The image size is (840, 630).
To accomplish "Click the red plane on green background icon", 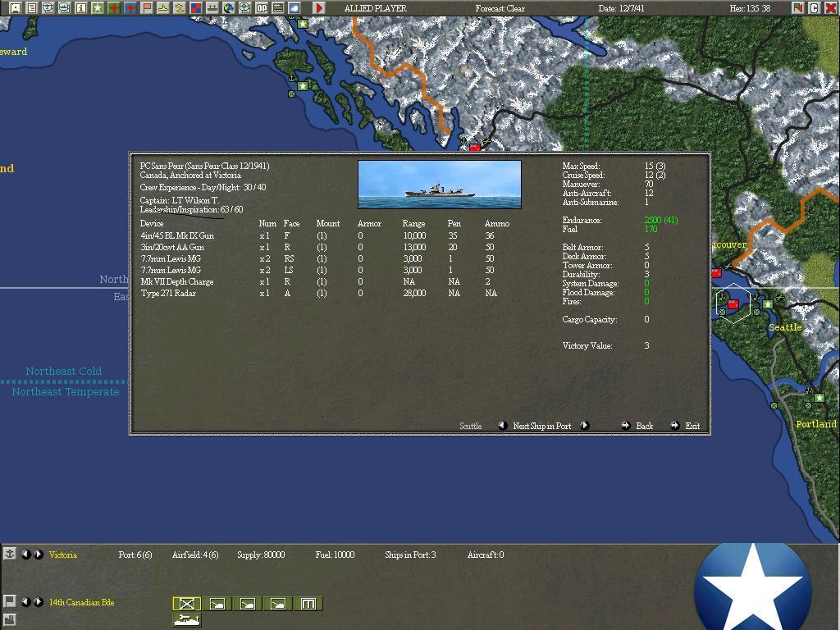I will 113,7.
